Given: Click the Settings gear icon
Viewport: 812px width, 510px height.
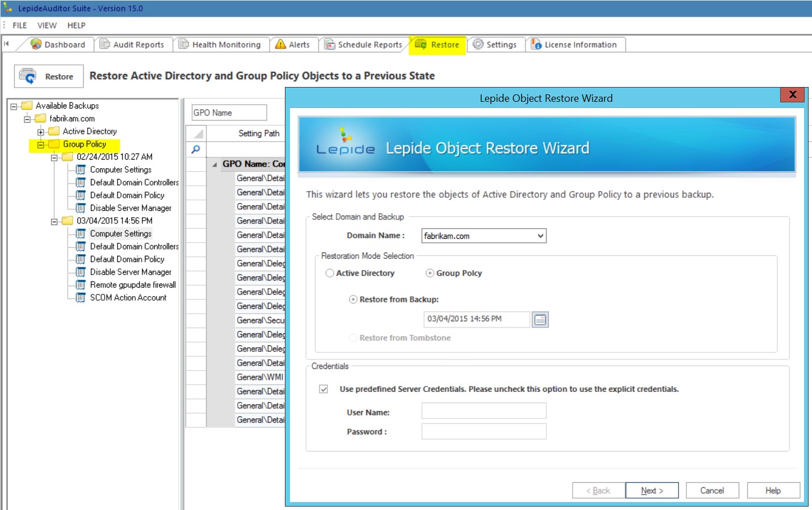Looking at the screenshot, I should pos(478,44).
